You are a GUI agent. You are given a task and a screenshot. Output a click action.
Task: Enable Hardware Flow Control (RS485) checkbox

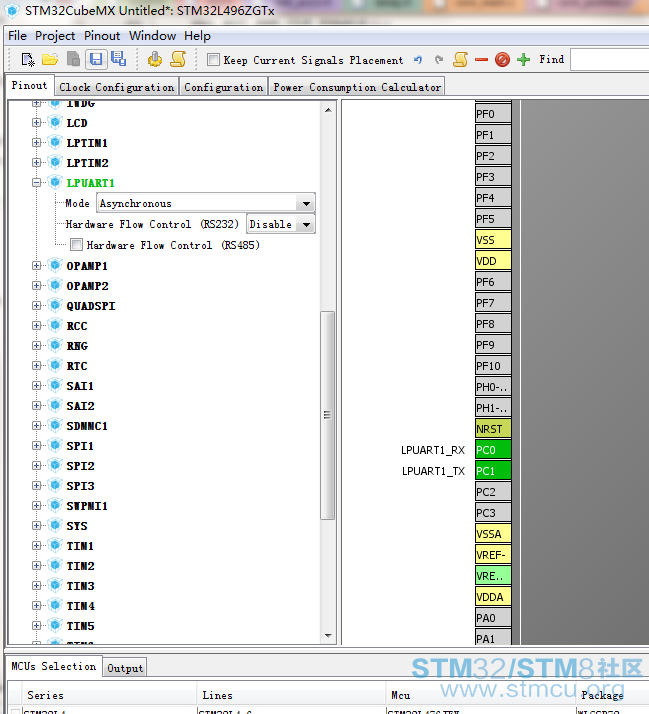[x=77, y=245]
